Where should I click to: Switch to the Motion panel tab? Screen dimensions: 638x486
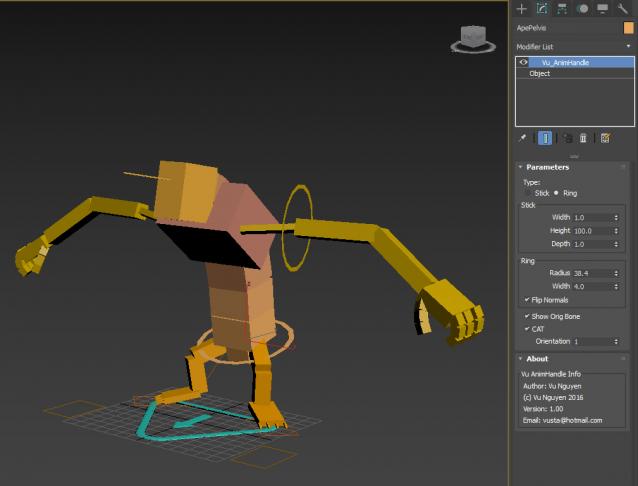[x=583, y=8]
